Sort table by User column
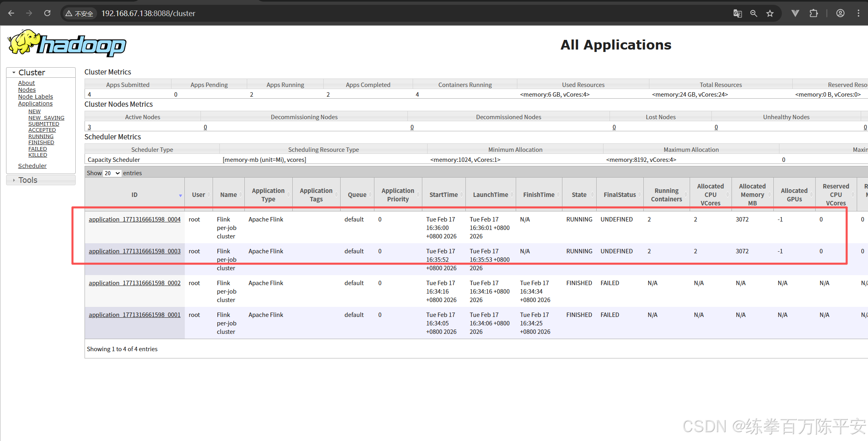This screenshot has width=868, height=441. click(198, 195)
